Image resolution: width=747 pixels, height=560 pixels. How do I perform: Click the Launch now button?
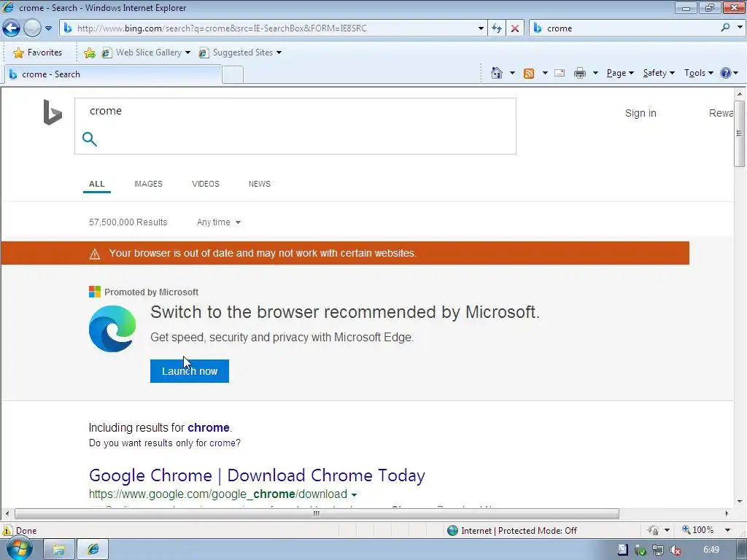pyautogui.click(x=190, y=371)
